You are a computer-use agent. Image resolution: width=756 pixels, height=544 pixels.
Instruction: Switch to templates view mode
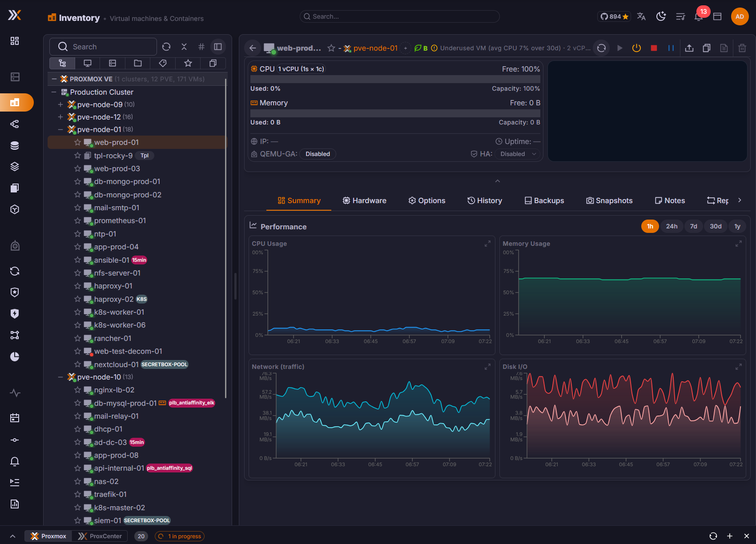213,63
